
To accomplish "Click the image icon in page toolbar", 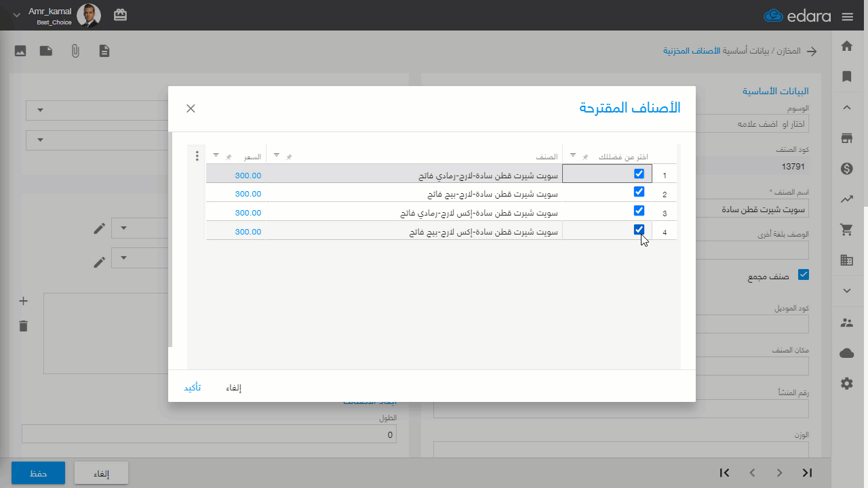I will [20, 51].
